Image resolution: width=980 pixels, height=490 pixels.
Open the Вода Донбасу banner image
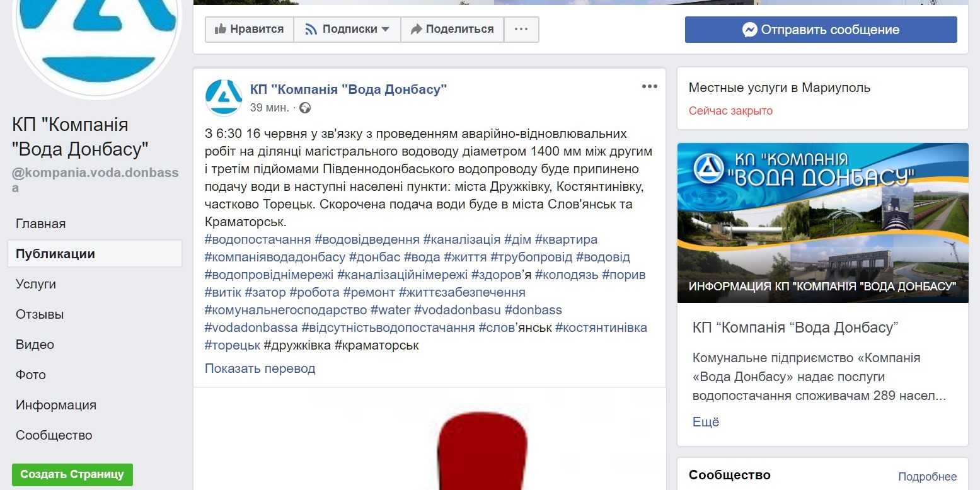[x=822, y=223]
